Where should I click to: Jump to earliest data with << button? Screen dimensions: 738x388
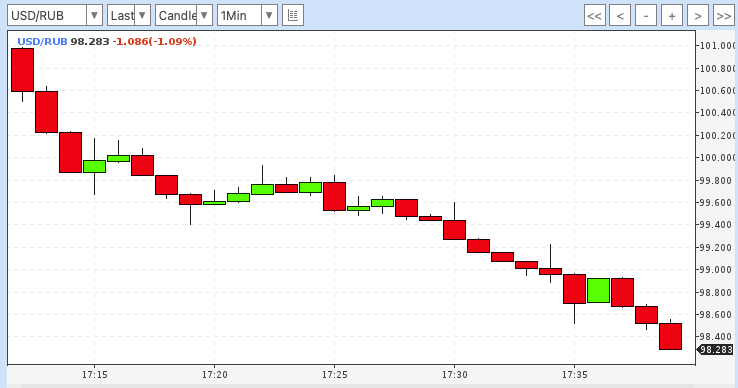[594, 16]
